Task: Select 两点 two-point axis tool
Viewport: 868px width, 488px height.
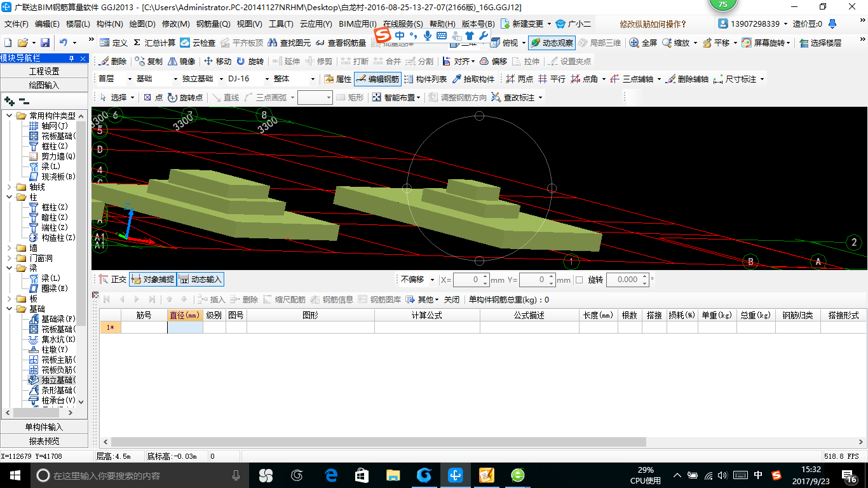Action: click(519, 79)
